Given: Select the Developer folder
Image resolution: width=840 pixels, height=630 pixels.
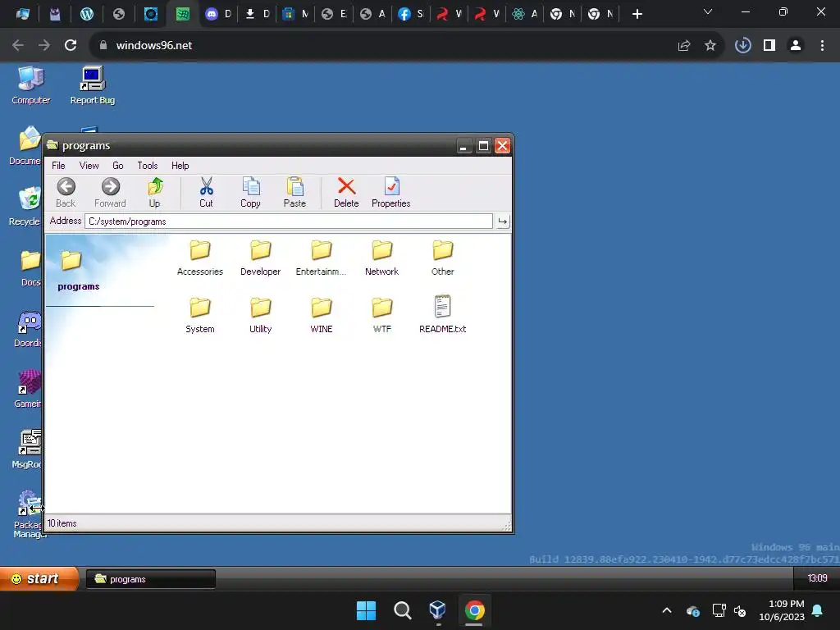Looking at the screenshot, I should (260, 258).
